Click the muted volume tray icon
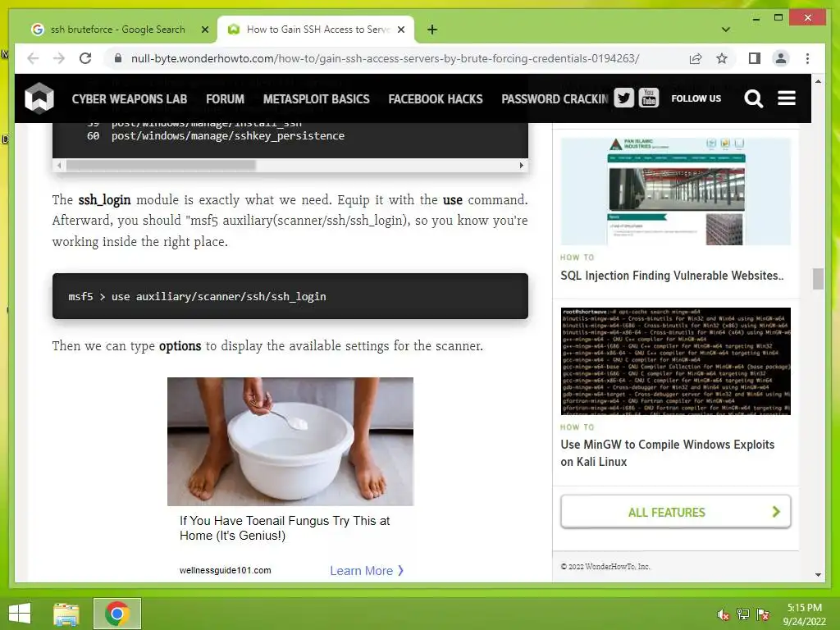Viewport: 840px width, 630px height. tap(723, 614)
